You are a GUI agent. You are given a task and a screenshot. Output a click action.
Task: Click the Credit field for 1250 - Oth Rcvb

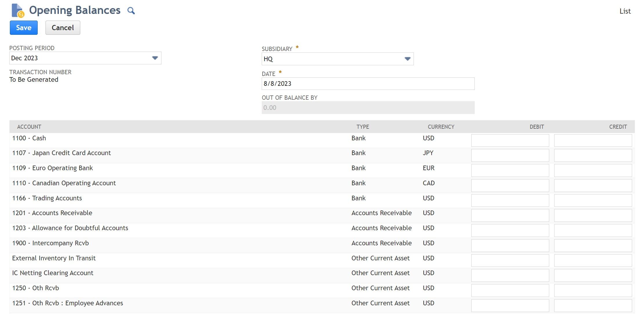coord(593,290)
